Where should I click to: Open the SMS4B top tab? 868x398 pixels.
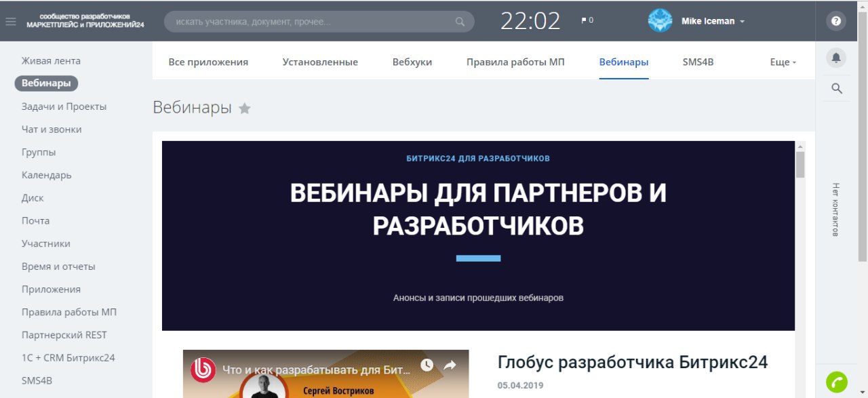[698, 62]
